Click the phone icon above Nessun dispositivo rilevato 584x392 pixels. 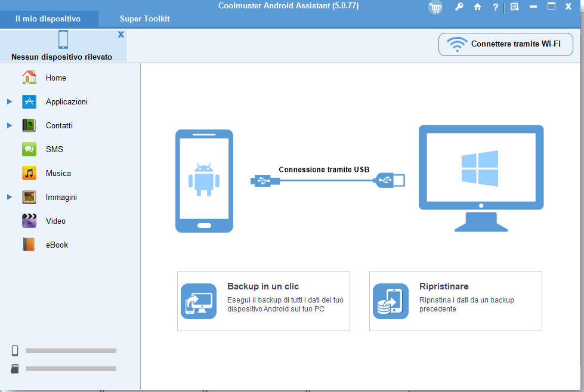63,39
